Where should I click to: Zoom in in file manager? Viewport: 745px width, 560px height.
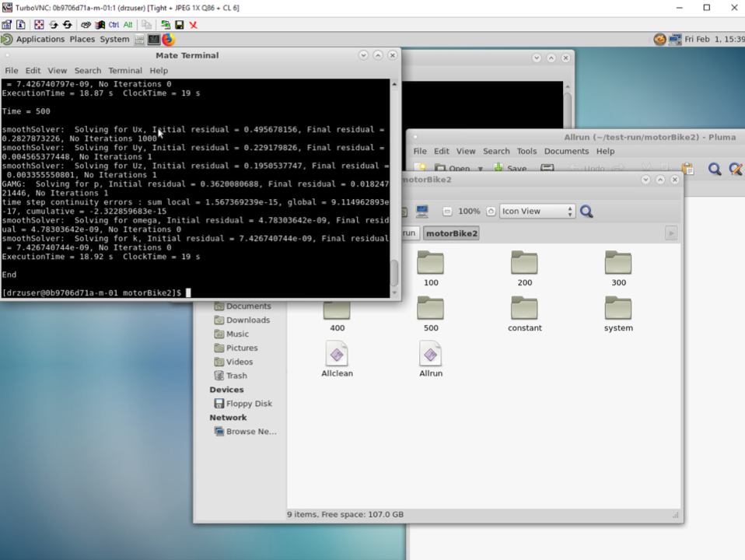(491, 211)
